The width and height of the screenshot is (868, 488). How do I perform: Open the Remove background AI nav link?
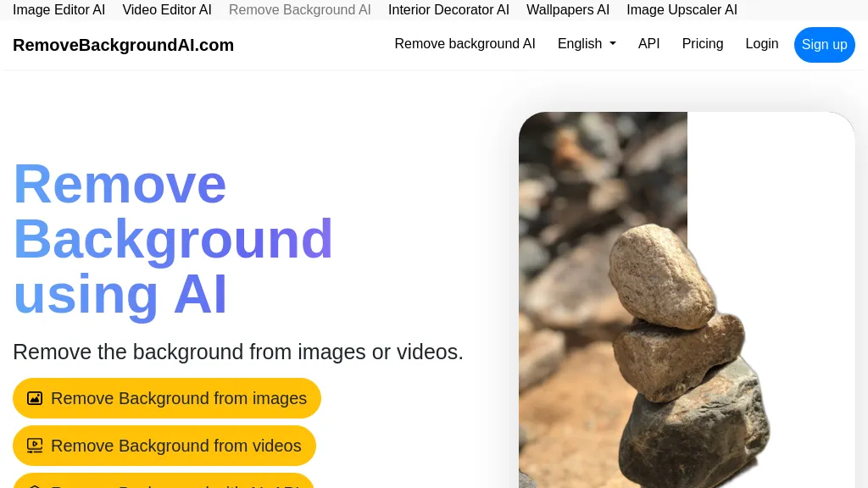(x=465, y=44)
